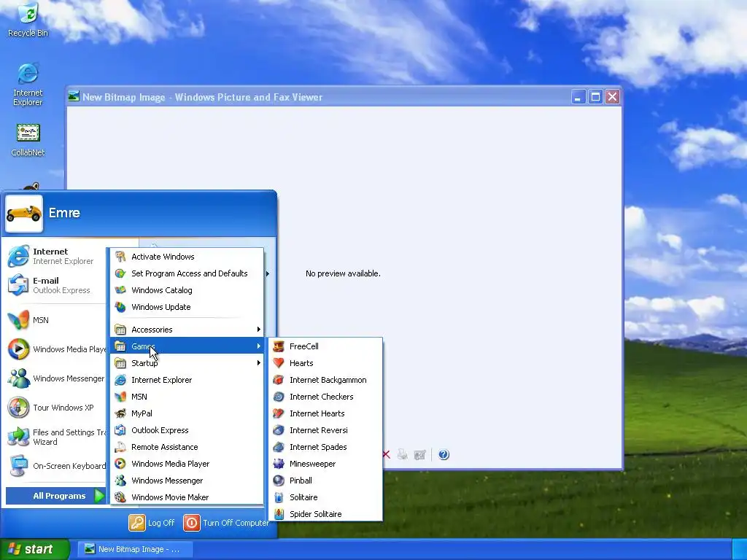Click New Bitmap Image taskbar button
Image resolution: width=747 pixels, height=560 pixels.
tap(136, 549)
